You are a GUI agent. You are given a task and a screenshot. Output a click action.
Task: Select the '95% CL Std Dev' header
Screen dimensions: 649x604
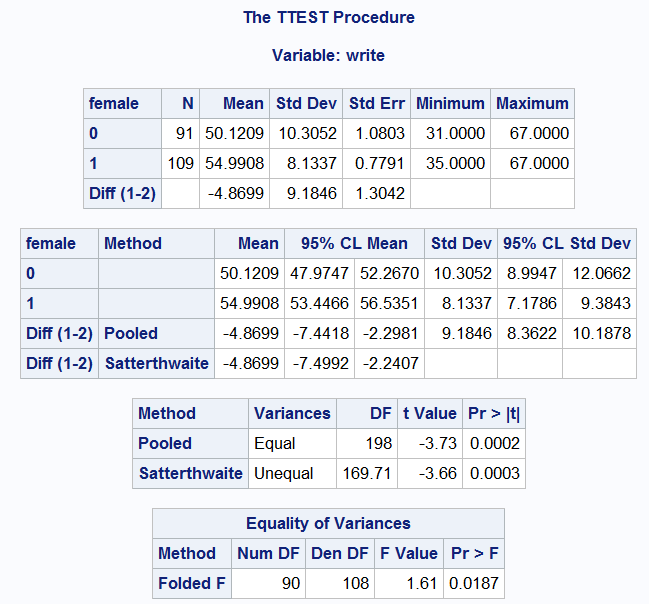pyautogui.click(x=567, y=243)
